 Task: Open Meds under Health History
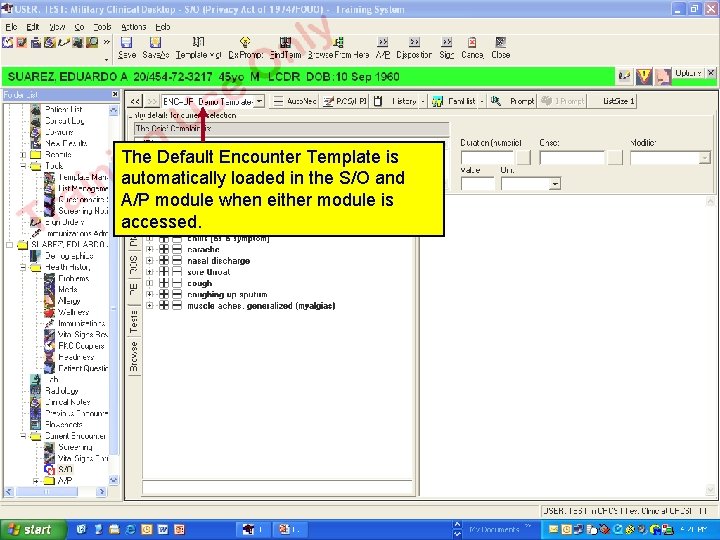pos(68,289)
